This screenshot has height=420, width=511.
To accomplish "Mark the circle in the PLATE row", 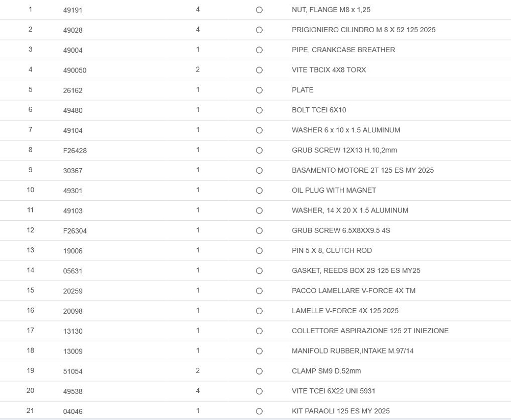I will click(x=259, y=90).
